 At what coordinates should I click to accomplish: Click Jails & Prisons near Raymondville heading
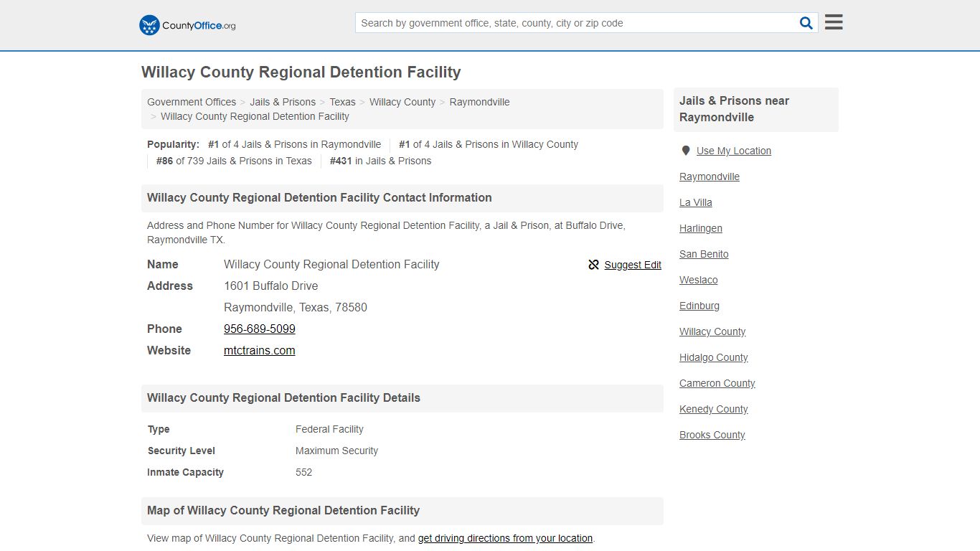(x=735, y=109)
